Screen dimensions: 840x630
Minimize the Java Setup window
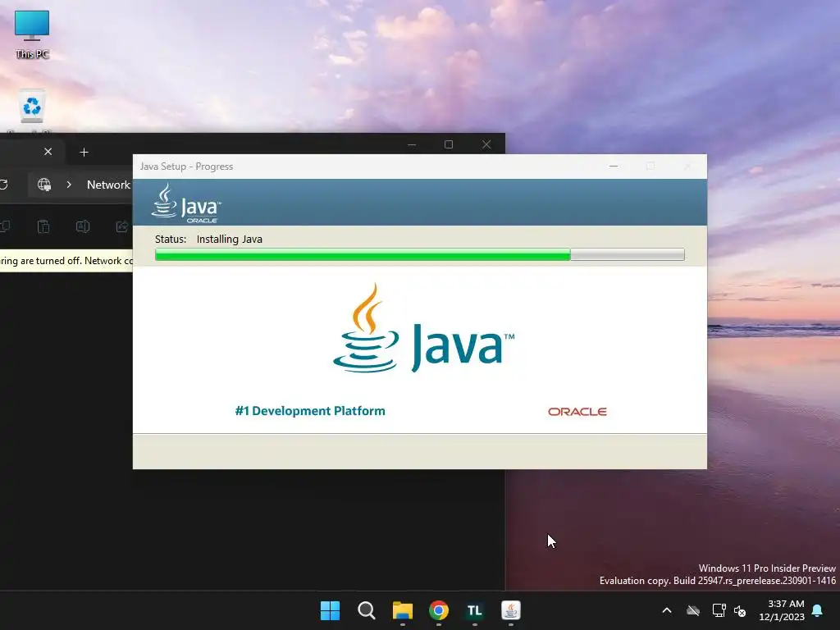coord(614,167)
